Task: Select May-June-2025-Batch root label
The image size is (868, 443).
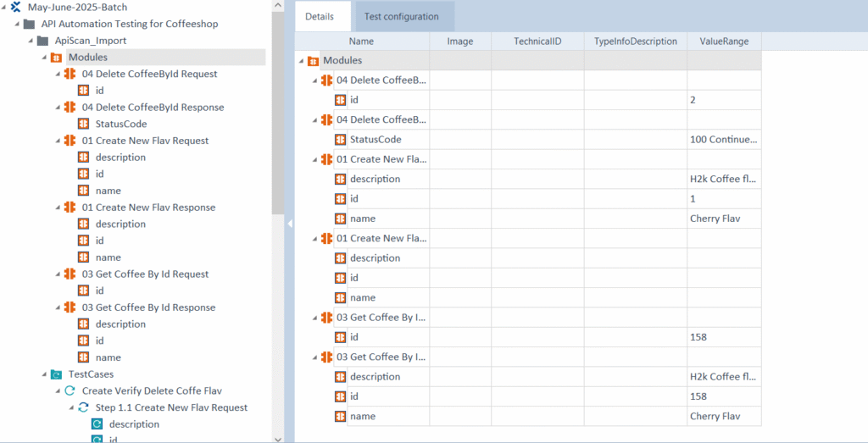Action: [x=77, y=8]
